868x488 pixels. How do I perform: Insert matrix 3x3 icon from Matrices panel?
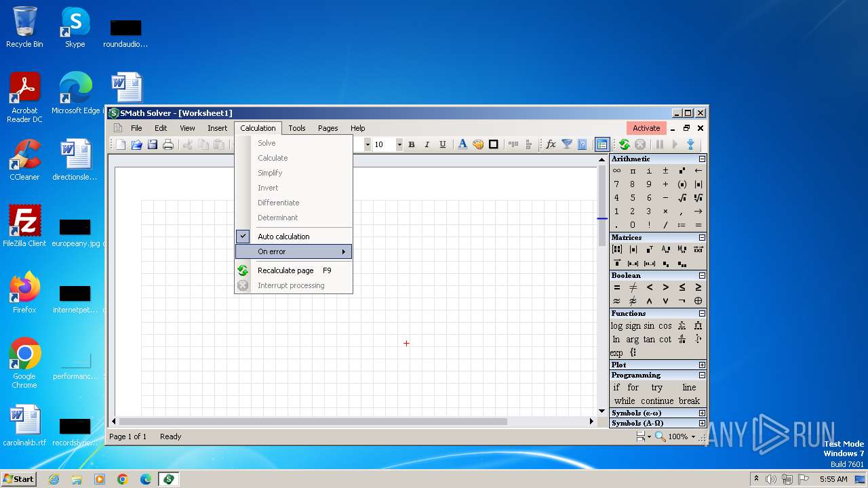coord(616,249)
